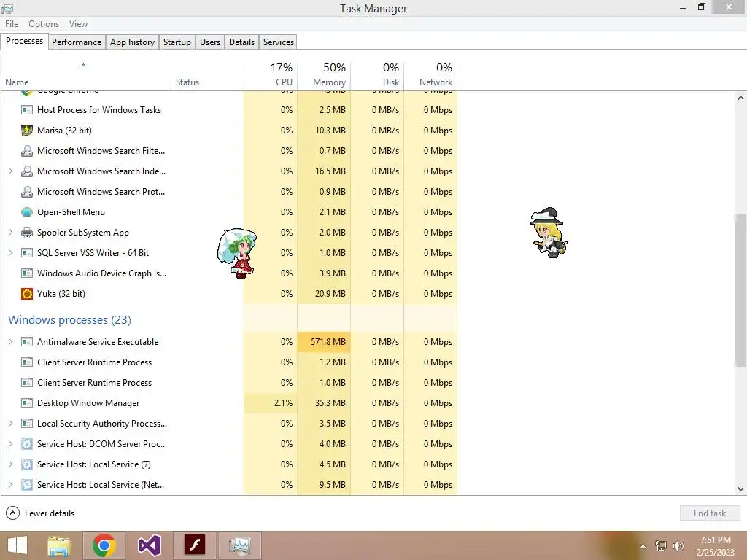Sort processes by Disk column
Screen dimensions: 747x560
tap(377, 76)
